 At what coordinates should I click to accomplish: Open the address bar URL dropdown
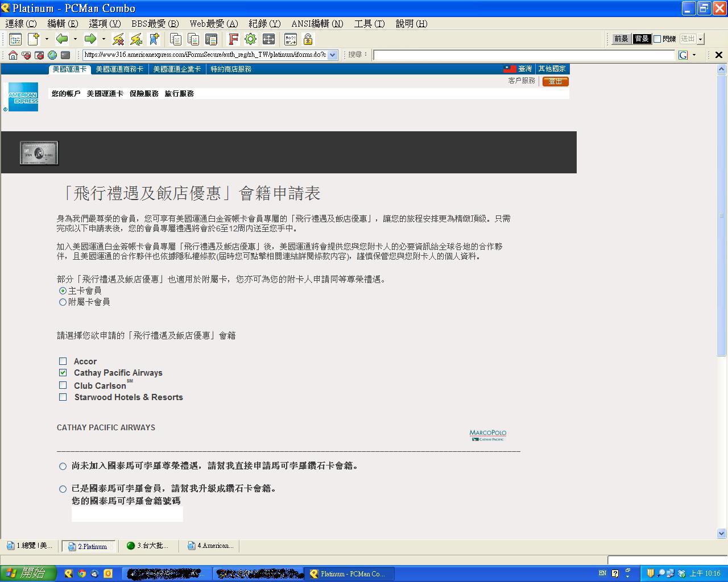pos(333,55)
